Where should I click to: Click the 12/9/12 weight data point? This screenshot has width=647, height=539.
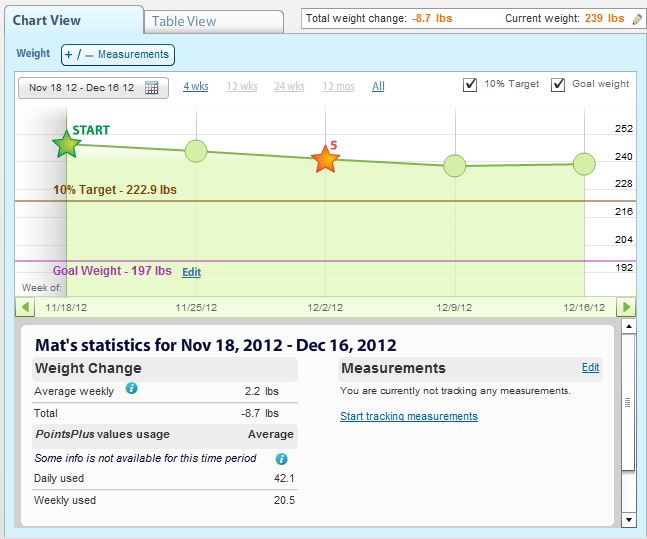coord(454,166)
